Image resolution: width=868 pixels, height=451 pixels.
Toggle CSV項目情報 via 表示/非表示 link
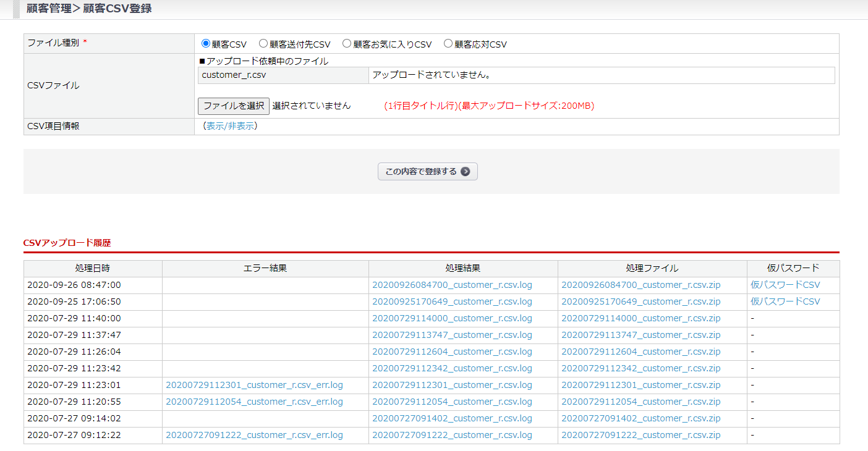pos(229,126)
